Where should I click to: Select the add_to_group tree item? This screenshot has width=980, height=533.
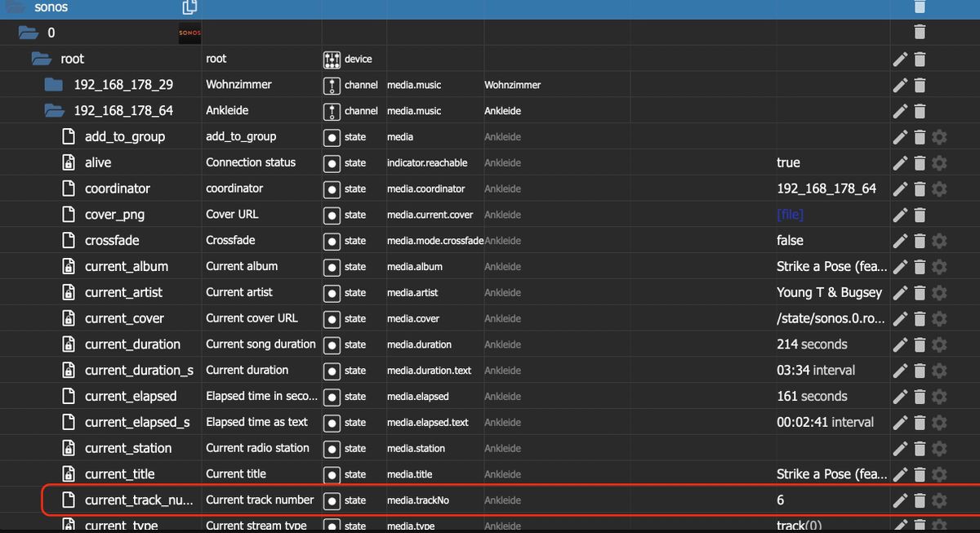(x=125, y=137)
